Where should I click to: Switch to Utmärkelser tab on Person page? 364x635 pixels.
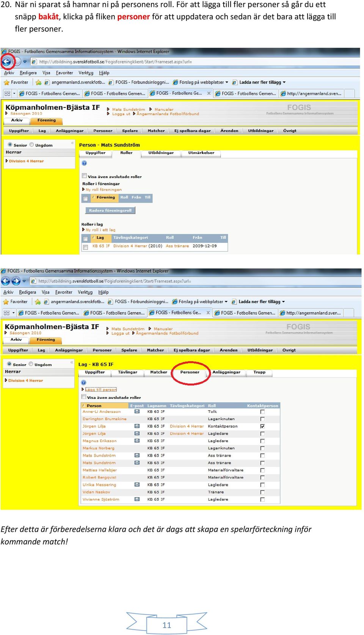tap(201, 153)
